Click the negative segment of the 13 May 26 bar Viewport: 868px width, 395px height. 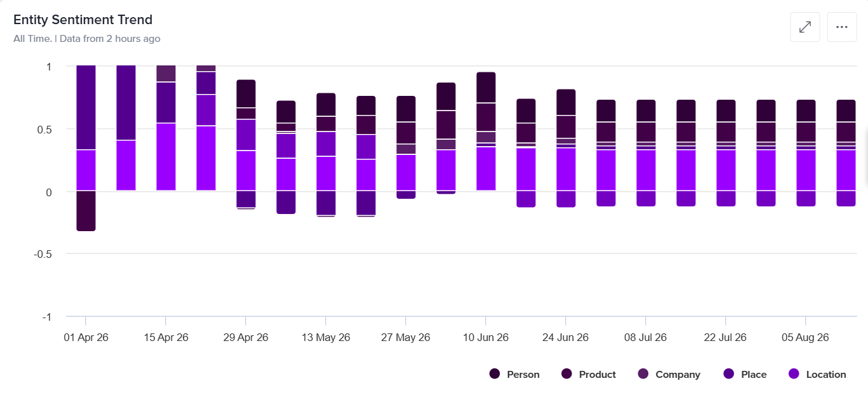point(326,203)
